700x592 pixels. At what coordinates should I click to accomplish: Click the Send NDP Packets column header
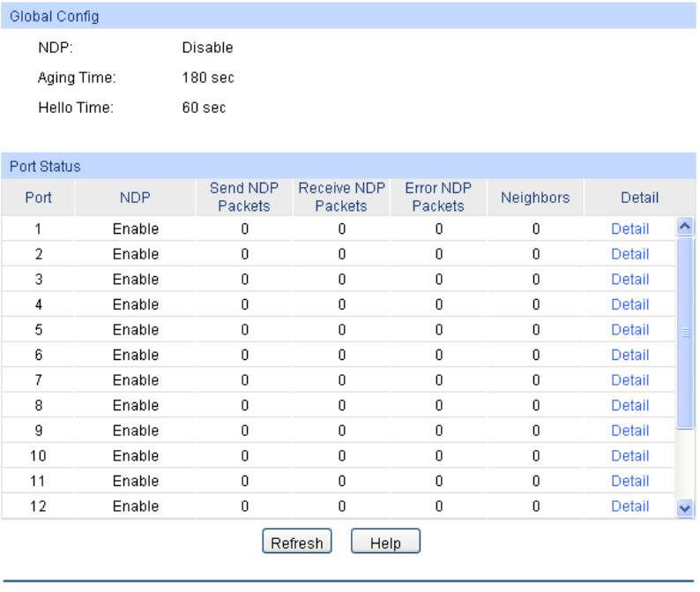(x=243, y=198)
